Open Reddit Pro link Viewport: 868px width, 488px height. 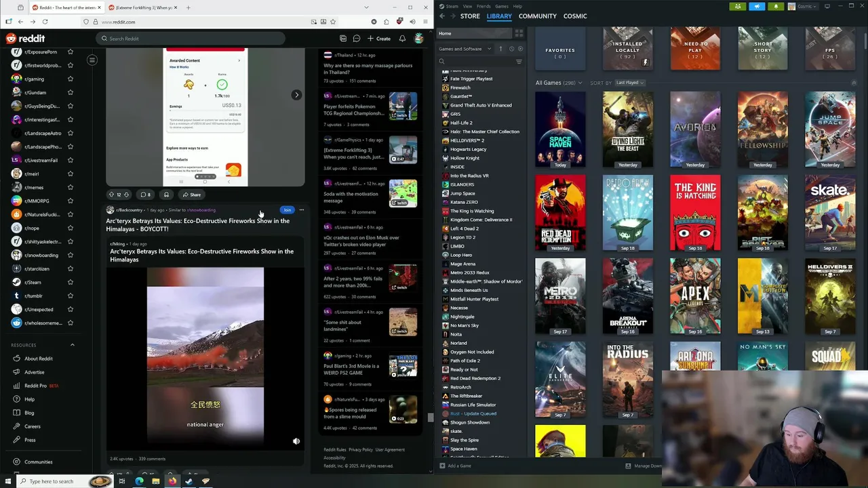(35, 386)
